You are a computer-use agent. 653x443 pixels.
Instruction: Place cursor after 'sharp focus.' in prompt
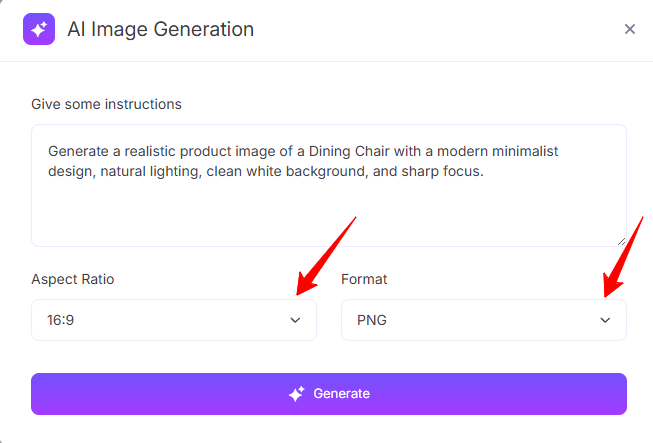485,172
